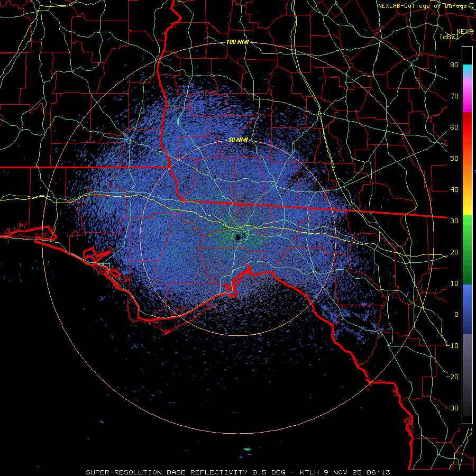Click the -20 value on the dBZ scale

coord(452,377)
